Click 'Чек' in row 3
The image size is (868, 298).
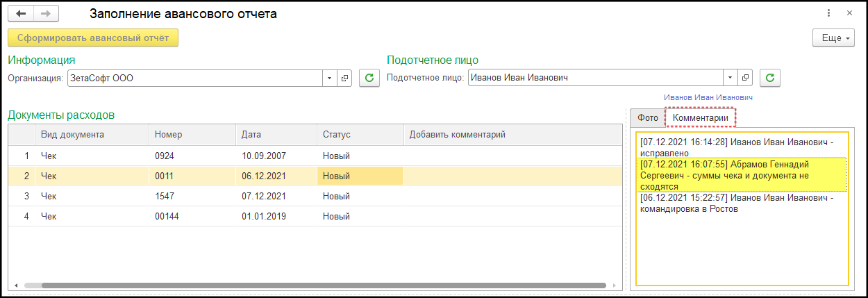92,197
